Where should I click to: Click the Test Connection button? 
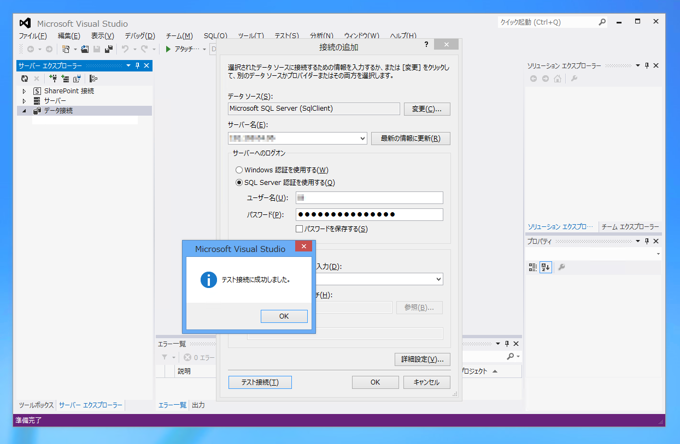coord(260,382)
